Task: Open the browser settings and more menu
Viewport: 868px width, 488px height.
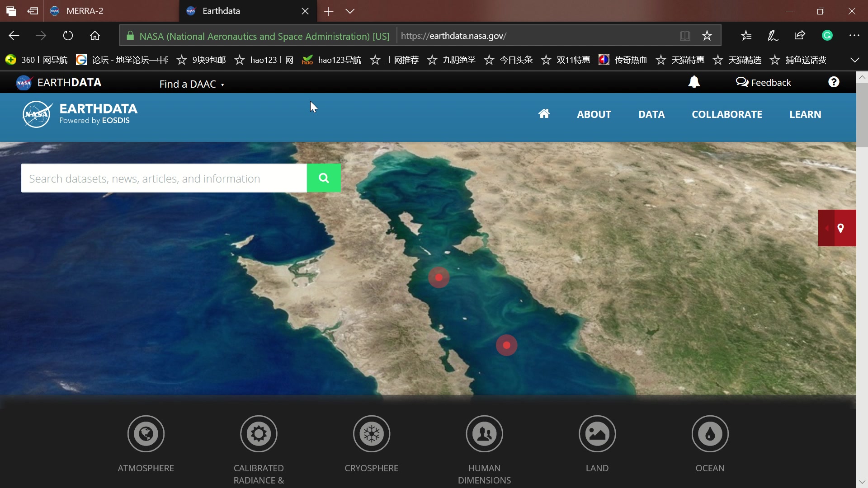Action: tap(854, 36)
